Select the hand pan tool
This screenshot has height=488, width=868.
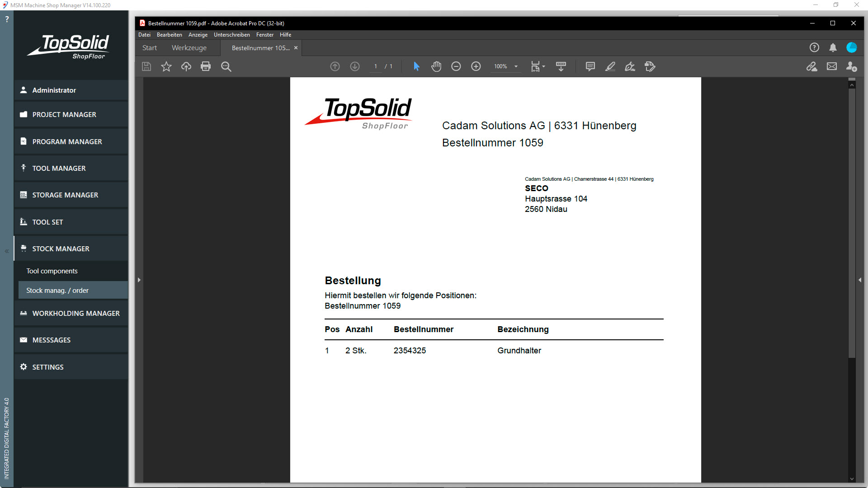436,66
